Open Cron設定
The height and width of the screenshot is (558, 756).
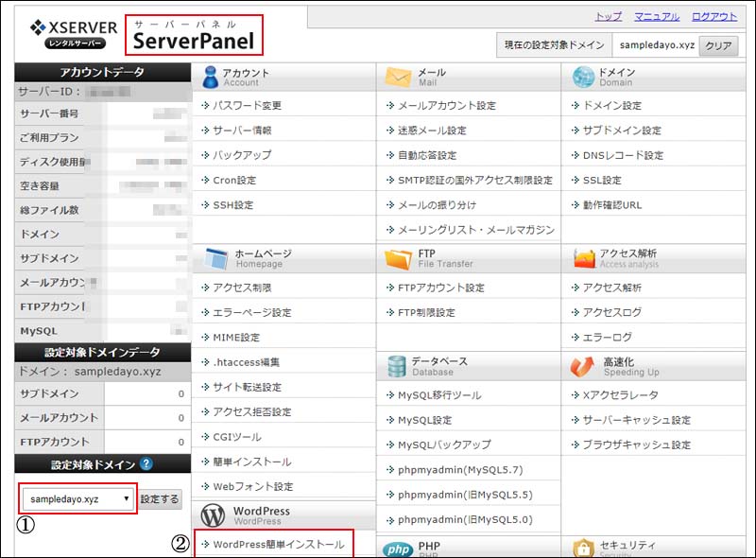pos(234,180)
